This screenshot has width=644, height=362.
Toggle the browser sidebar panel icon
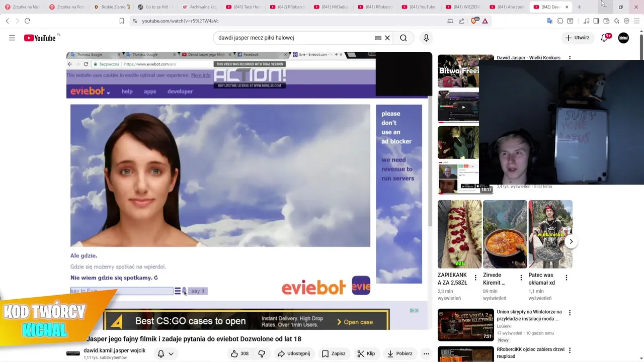point(596,21)
